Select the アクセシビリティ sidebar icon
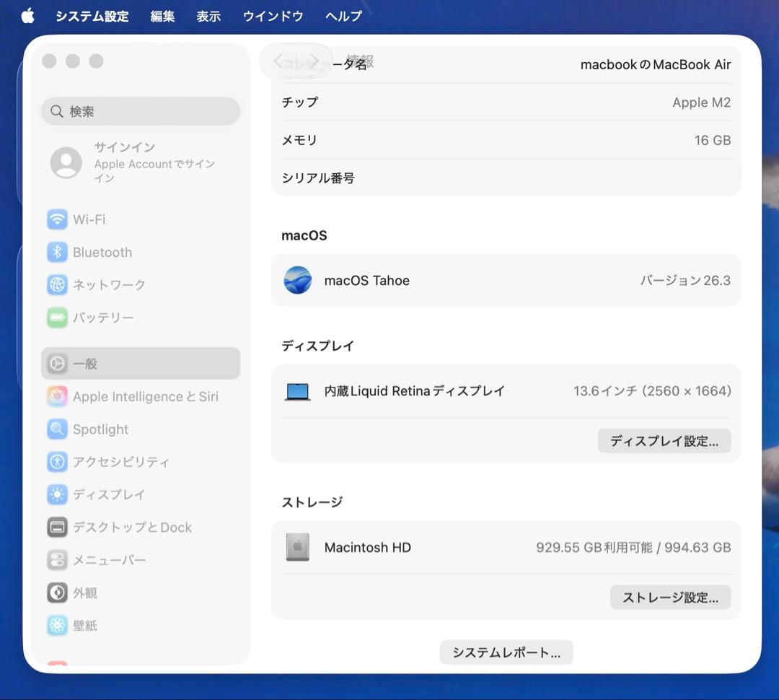This screenshot has height=700, width=779. [x=58, y=462]
